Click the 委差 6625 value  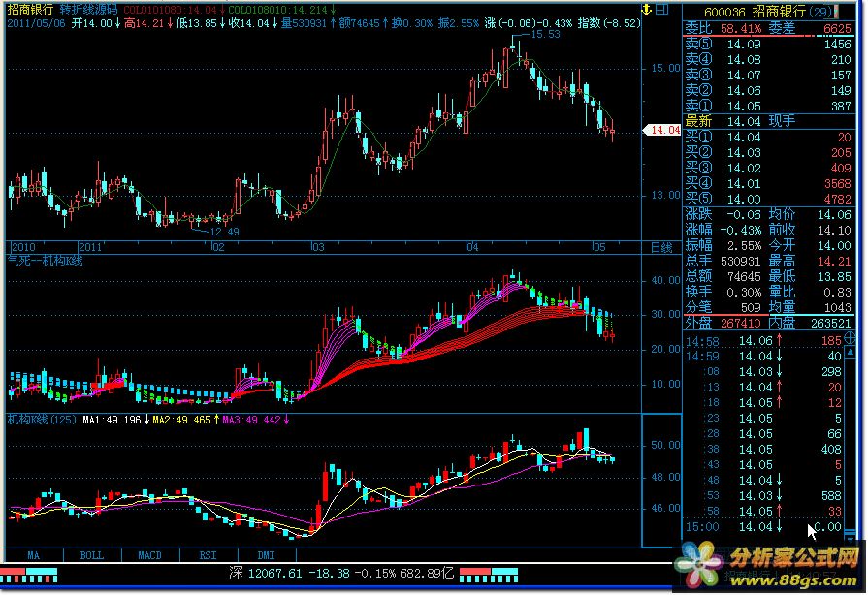coord(838,28)
